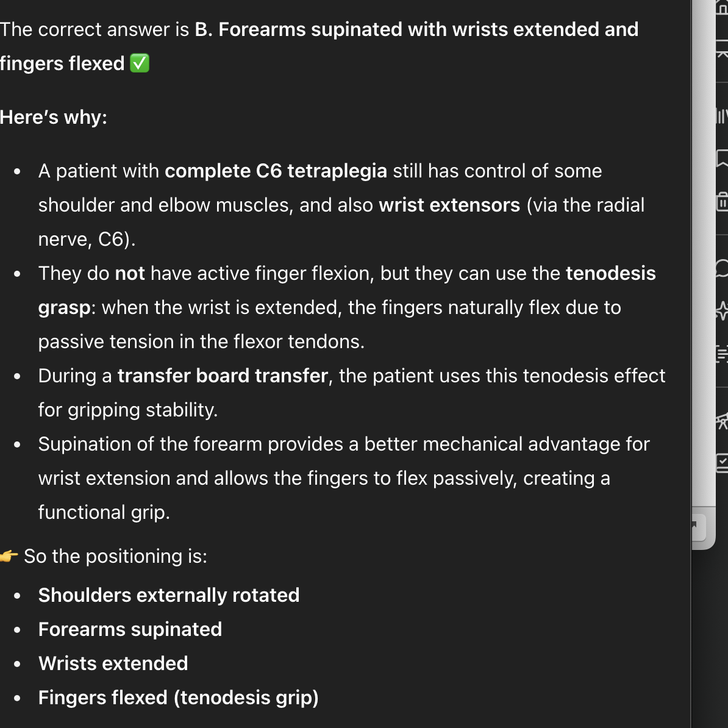The image size is (728, 728).
Task: Click the telescope explore icon
Action: pos(723,421)
